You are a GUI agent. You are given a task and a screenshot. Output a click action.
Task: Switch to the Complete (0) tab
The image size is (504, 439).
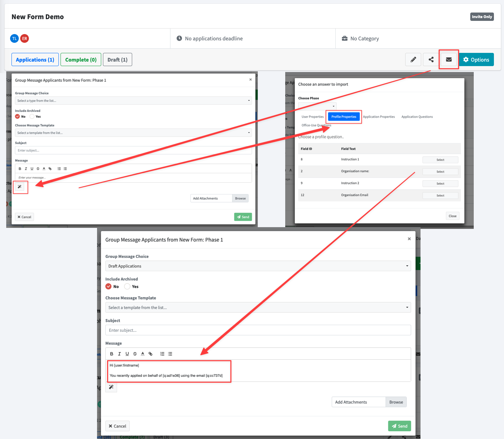tap(81, 59)
